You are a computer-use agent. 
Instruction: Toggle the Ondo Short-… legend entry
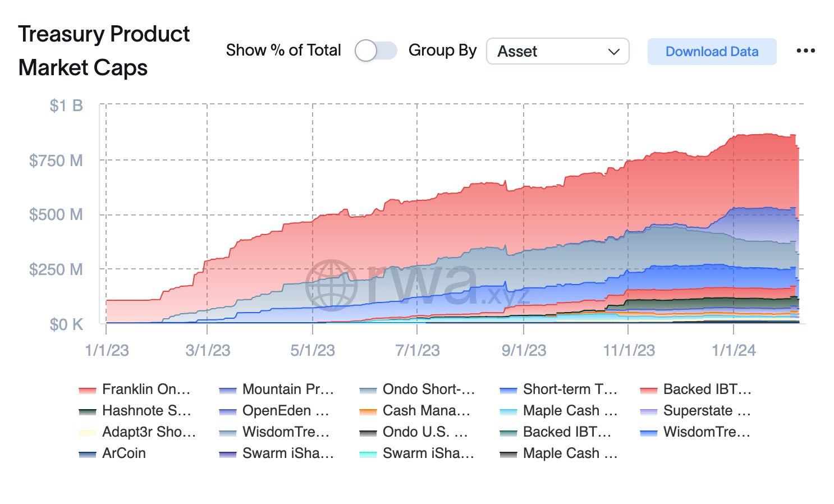click(x=417, y=390)
